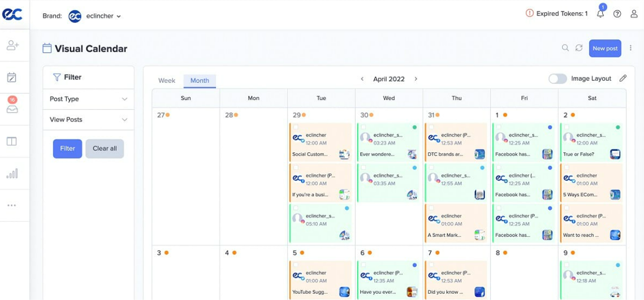644x300 pixels.
Task: Tick the checkbox on True or False post
Action: click(x=566, y=127)
